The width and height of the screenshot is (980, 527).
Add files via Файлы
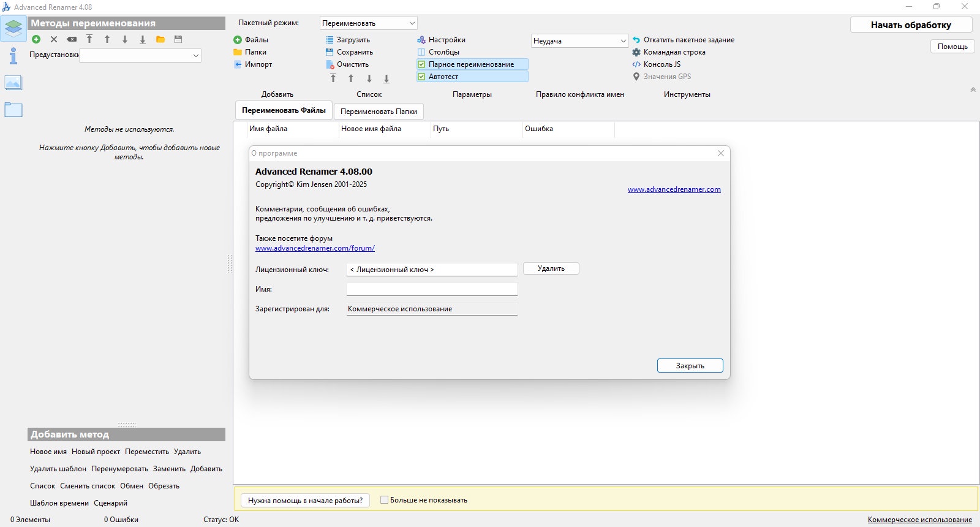point(251,40)
